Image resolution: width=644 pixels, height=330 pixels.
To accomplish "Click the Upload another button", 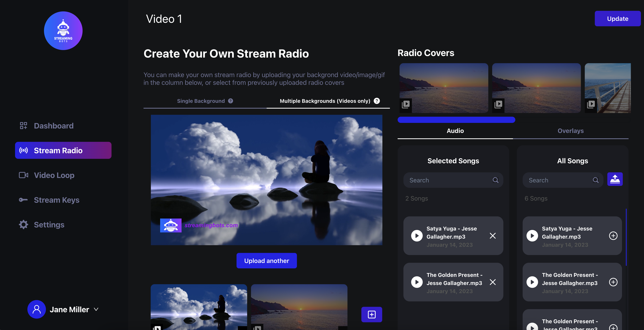I will pyautogui.click(x=266, y=261).
